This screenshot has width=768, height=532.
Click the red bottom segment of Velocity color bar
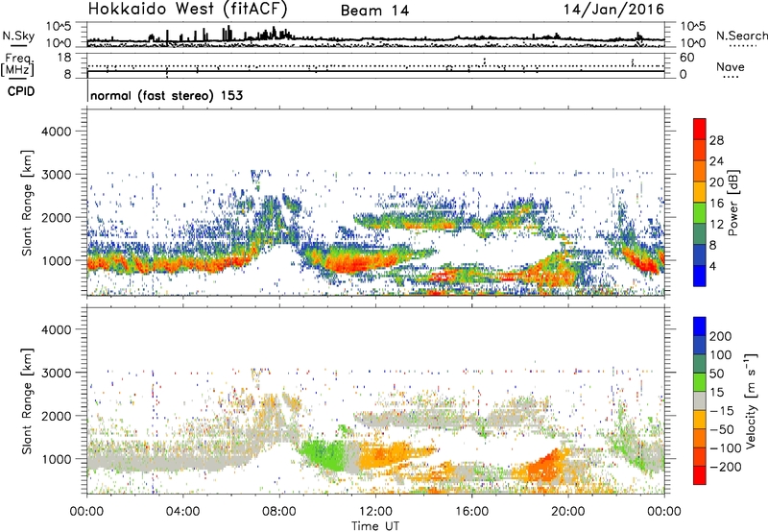(x=700, y=475)
